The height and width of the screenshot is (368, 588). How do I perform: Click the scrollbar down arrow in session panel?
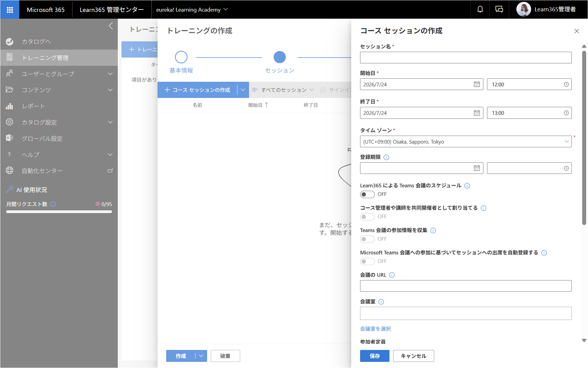click(x=584, y=340)
